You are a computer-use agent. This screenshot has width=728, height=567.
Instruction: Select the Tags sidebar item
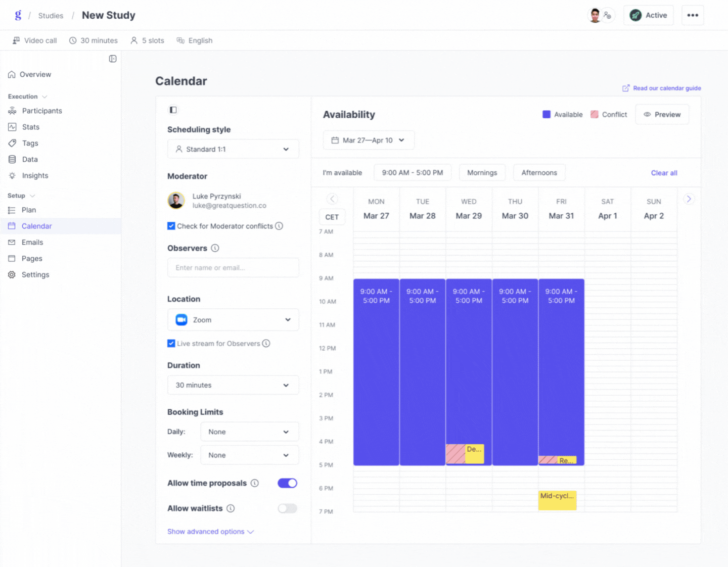(x=29, y=143)
